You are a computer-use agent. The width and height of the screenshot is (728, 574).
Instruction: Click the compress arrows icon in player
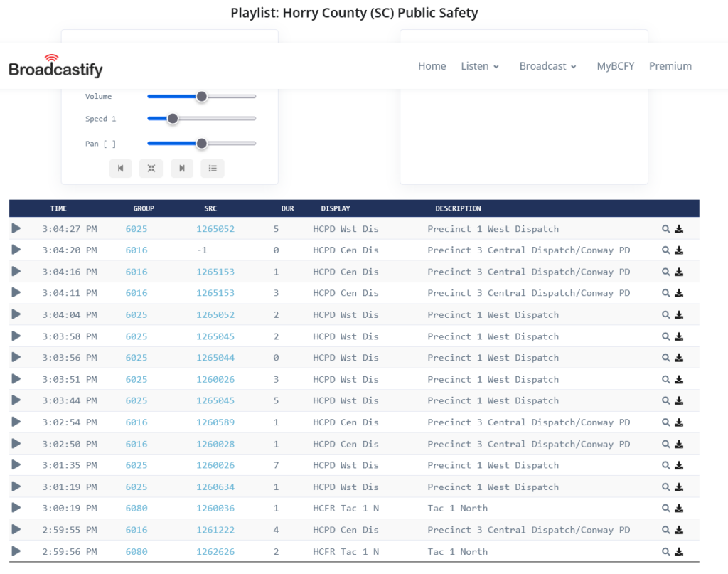tap(151, 169)
